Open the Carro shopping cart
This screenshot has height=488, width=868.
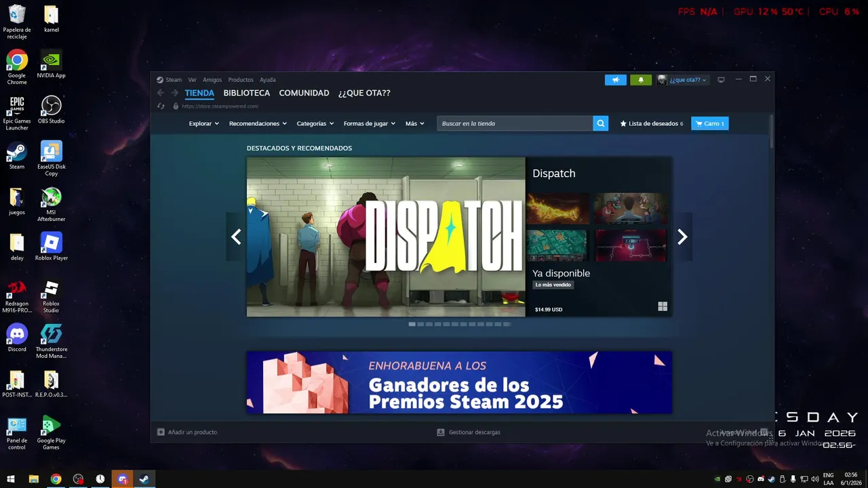click(x=710, y=123)
